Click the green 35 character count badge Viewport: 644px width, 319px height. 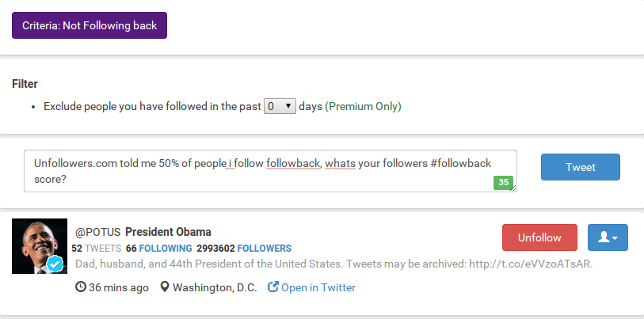tap(503, 182)
